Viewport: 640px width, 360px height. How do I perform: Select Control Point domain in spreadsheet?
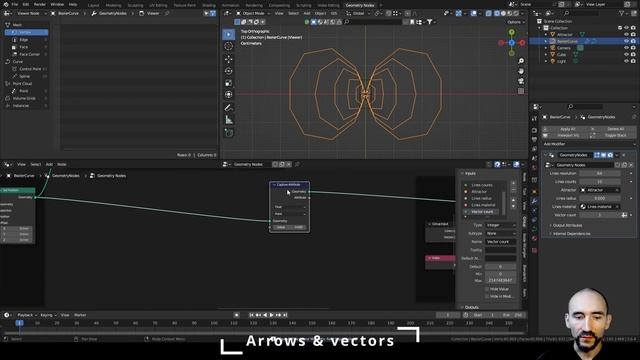(x=26, y=69)
